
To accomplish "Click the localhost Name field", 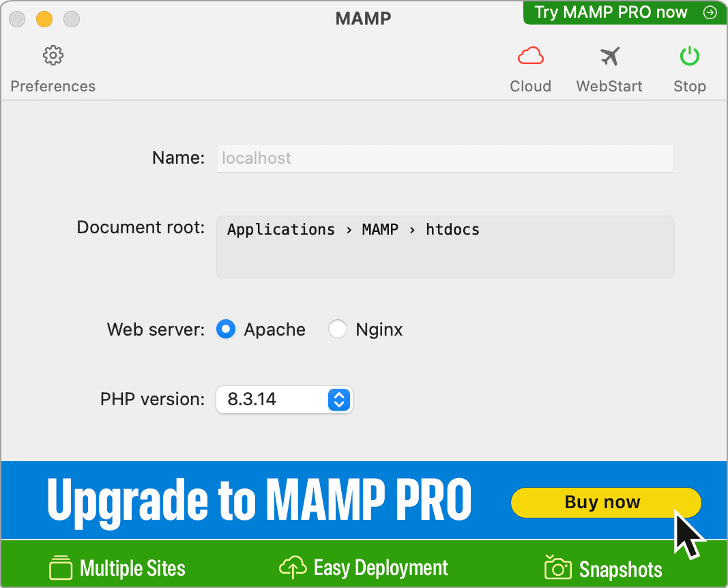I will point(446,158).
